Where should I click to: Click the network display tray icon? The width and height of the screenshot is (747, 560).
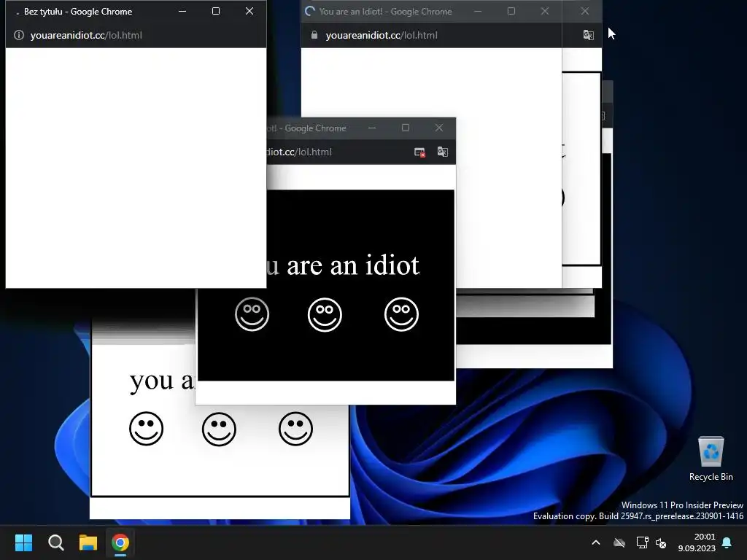coord(642,542)
